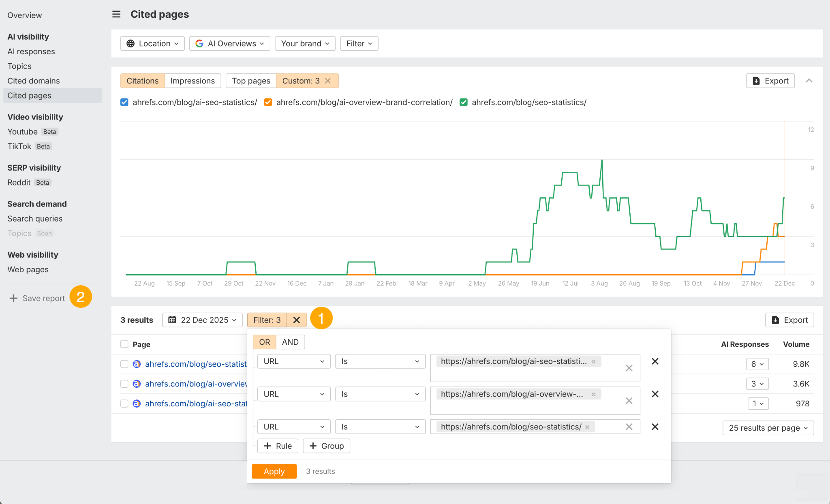This screenshot has height=504, width=830.
Task: Select all rows via the Page header checkbox
Action: coord(124,344)
